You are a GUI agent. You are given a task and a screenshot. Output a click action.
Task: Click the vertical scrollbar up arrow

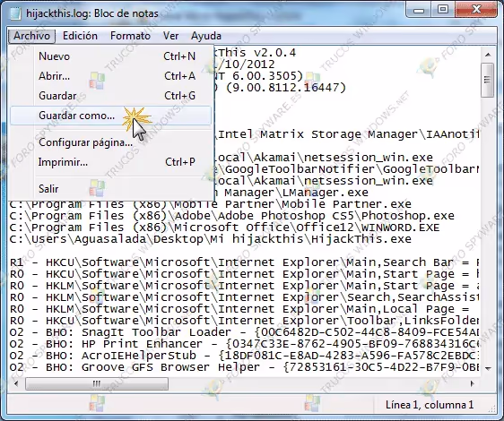[488, 55]
